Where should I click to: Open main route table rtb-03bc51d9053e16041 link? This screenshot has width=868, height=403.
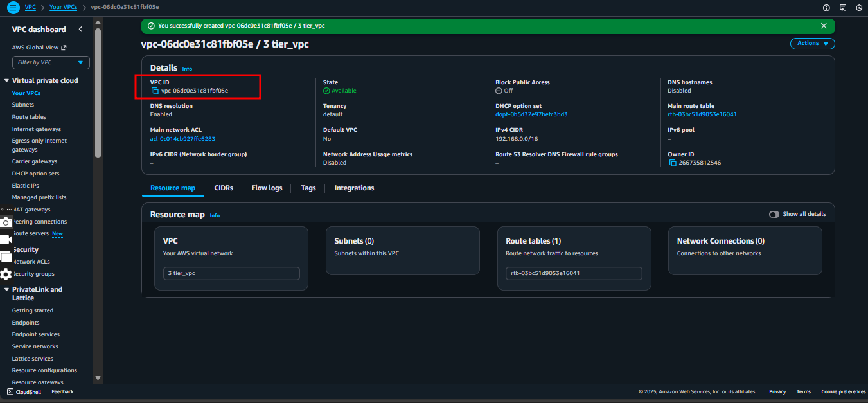click(x=702, y=114)
